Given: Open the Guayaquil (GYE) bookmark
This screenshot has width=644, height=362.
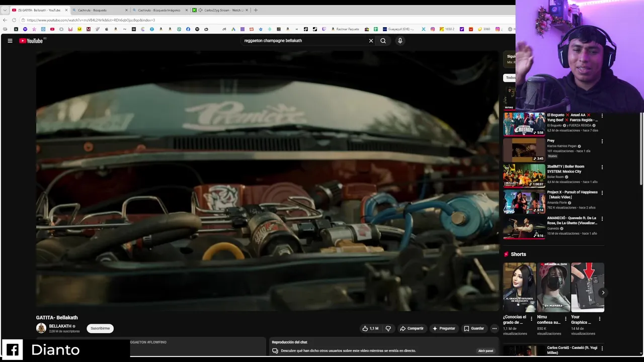Looking at the screenshot, I should 398,29.
